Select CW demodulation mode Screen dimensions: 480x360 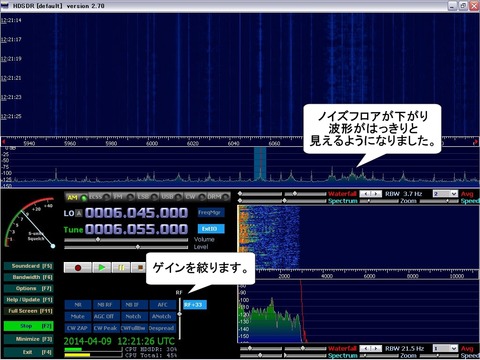[194, 197]
